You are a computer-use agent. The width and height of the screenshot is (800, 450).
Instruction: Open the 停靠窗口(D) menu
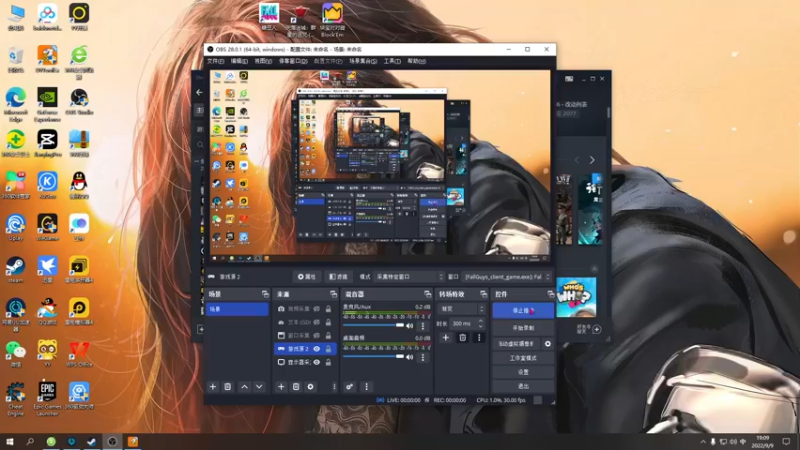[x=293, y=61]
